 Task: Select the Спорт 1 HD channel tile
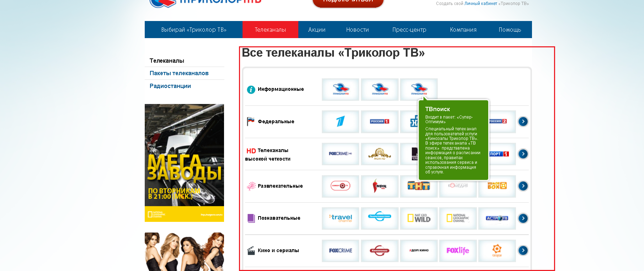tap(502, 154)
